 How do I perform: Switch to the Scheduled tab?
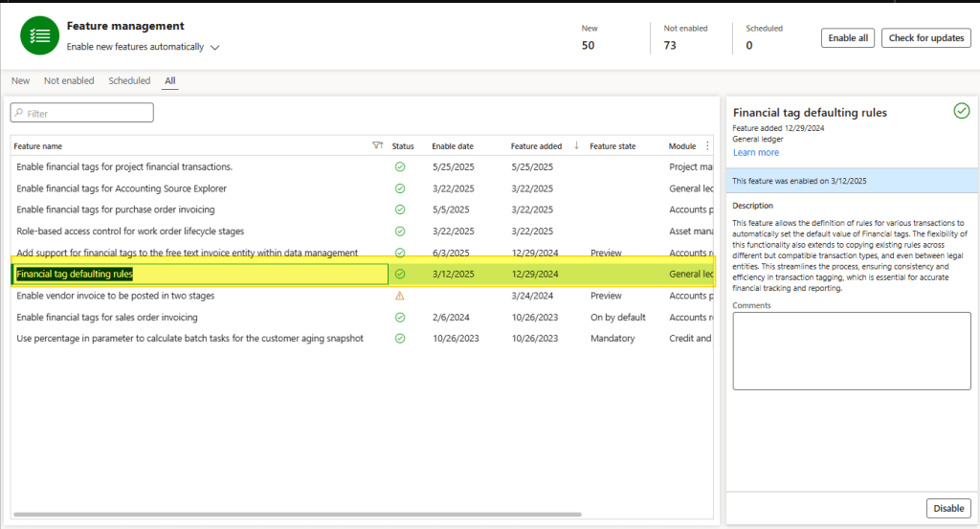(129, 81)
